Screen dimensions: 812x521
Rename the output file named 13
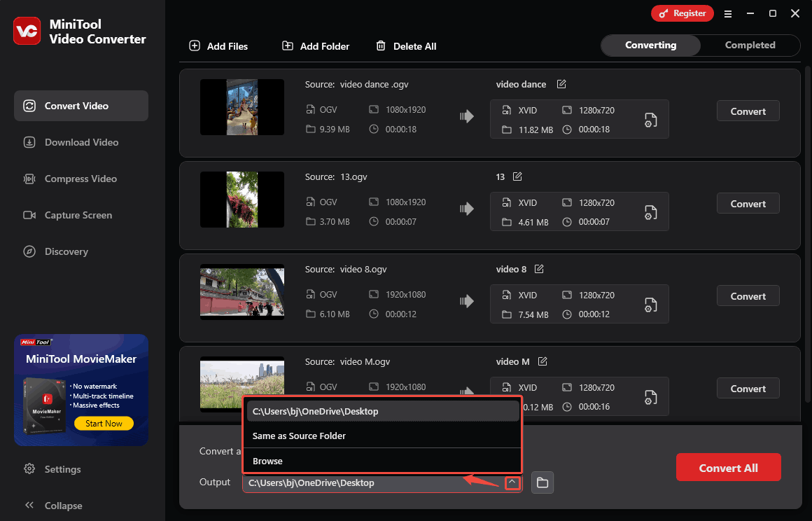click(517, 177)
